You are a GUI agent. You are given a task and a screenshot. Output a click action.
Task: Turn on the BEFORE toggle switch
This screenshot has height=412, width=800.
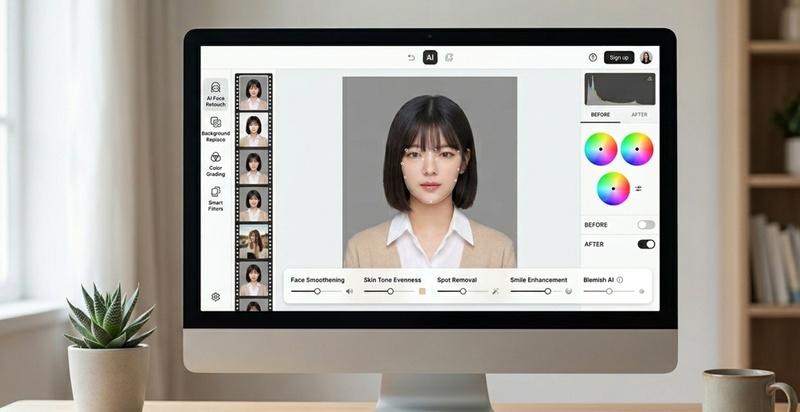click(646, 225)
